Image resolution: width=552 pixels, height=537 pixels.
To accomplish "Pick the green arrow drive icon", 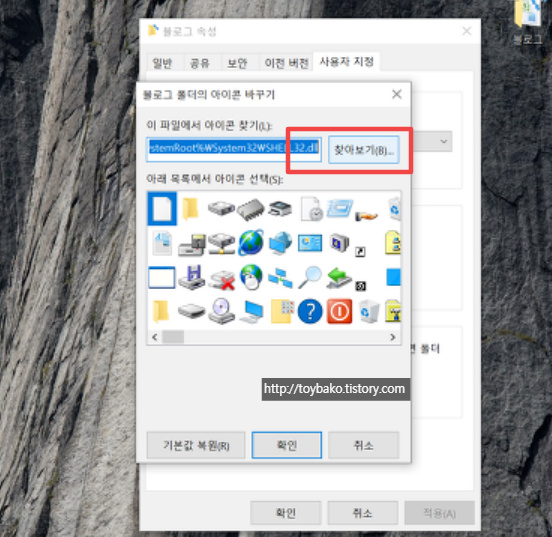I will 339,277.
